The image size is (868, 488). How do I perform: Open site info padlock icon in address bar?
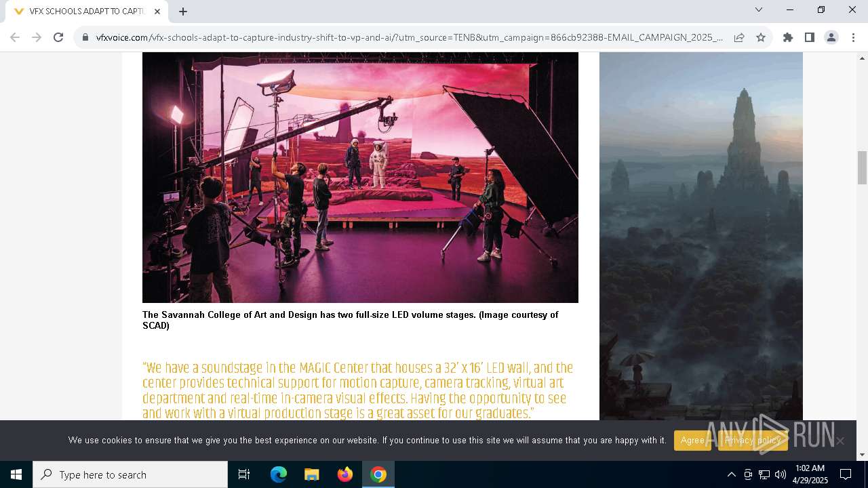(85, 37)
